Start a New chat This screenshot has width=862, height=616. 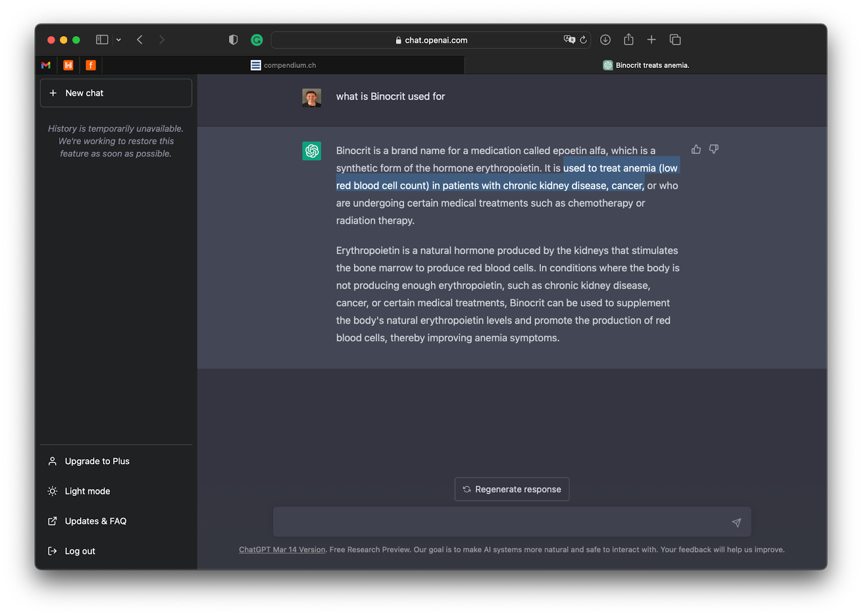[x=116, y=93]
